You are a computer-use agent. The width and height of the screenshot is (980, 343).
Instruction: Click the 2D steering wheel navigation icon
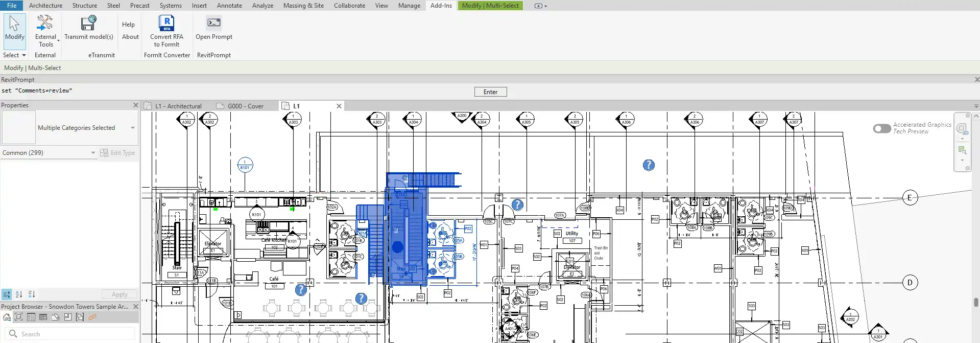pyautogui.click(x=962, y=128)
